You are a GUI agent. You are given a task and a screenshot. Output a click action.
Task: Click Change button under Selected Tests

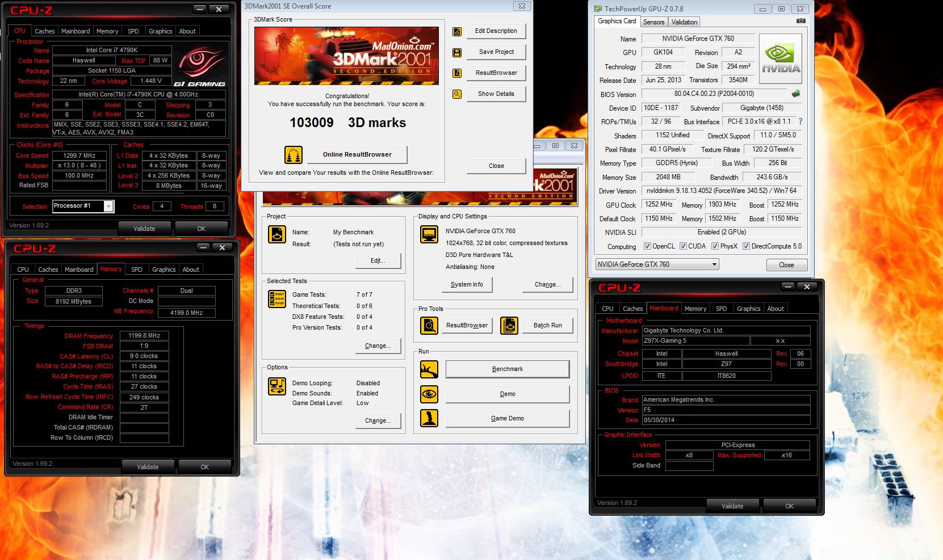(x=378, y=346)
